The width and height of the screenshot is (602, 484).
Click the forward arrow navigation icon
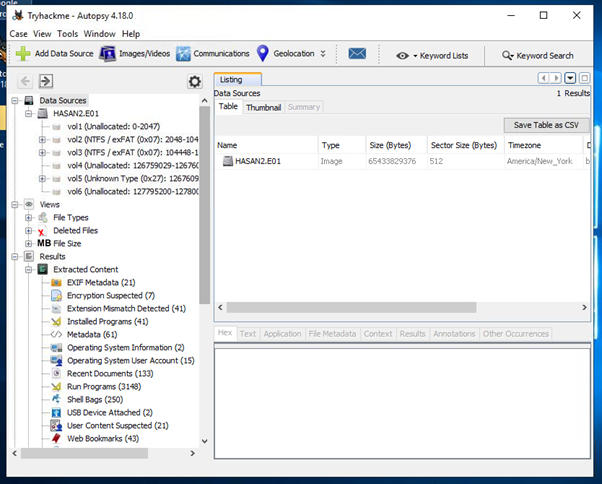(x=46, y=82)
